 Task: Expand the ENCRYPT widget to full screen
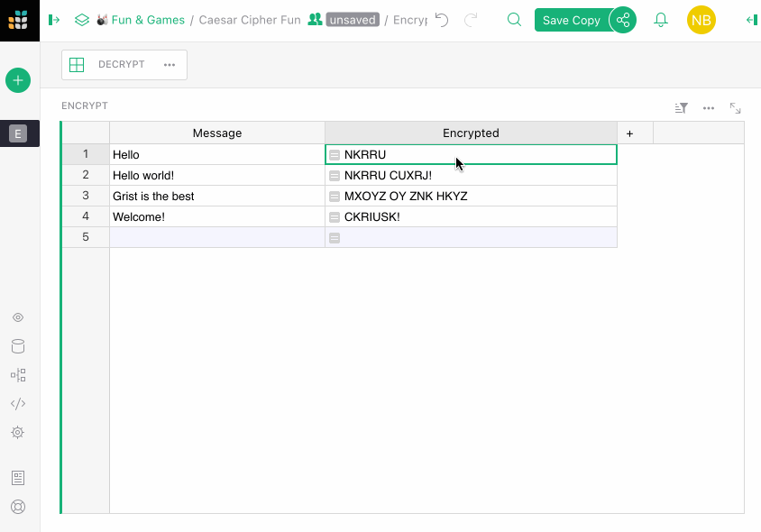pyautogui.click(x=735, y=107)
